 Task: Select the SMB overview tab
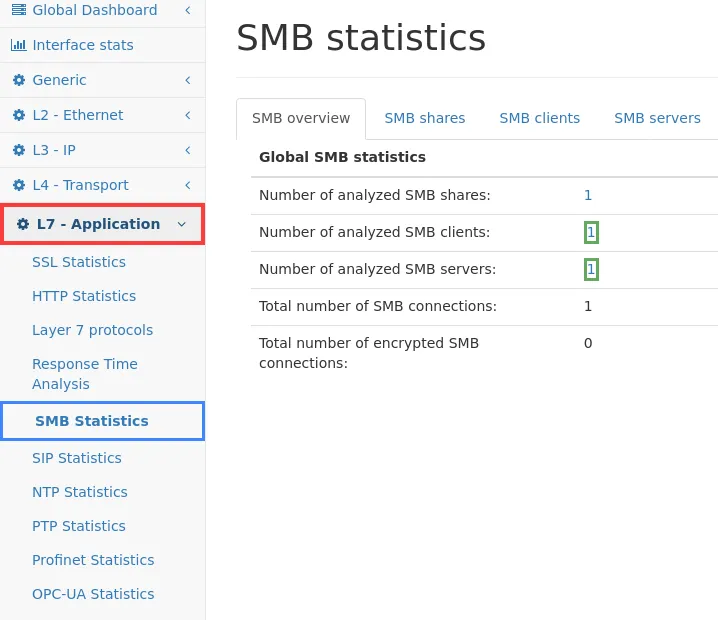[x=301, y=118]
